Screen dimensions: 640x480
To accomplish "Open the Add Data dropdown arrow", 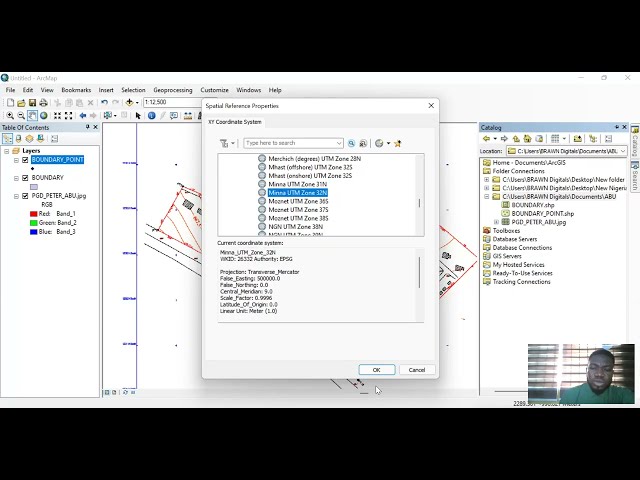I will [137, 103].
